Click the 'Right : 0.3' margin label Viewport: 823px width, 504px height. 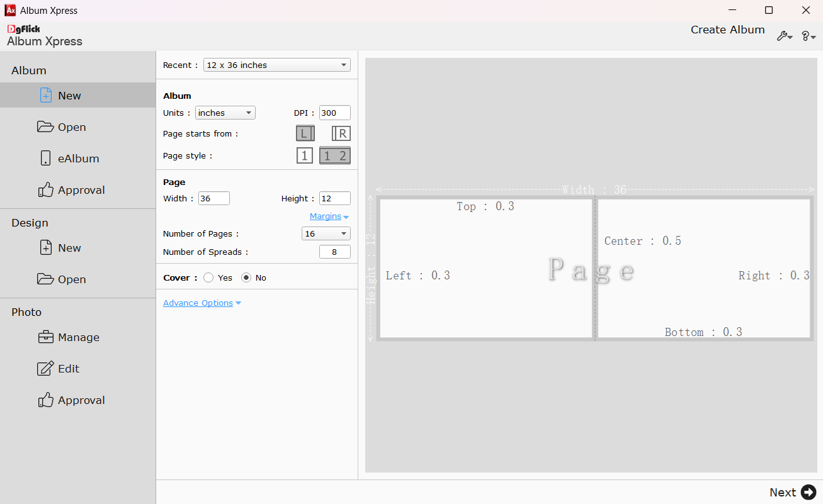click(x=774, y=276)
